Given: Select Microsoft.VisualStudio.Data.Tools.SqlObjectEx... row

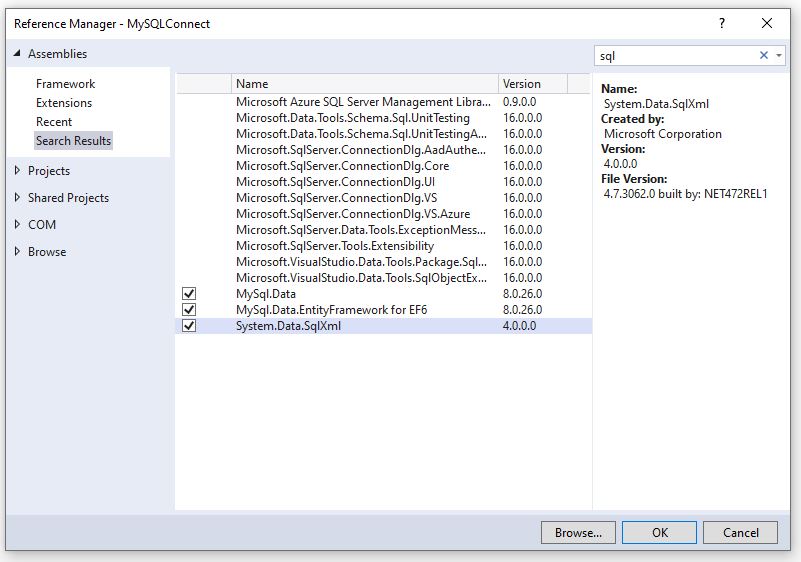Looking at the screenshot, I should coord(383,278).
